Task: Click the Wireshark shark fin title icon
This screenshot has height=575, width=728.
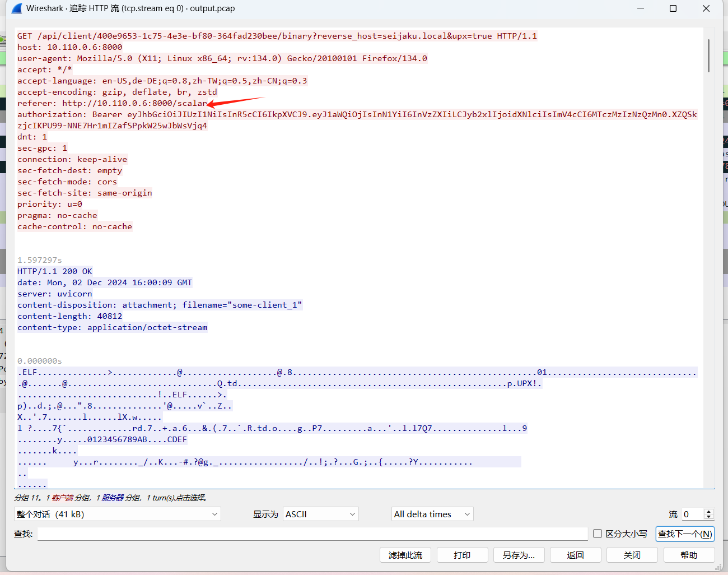Action: click(x=17, y=8)
